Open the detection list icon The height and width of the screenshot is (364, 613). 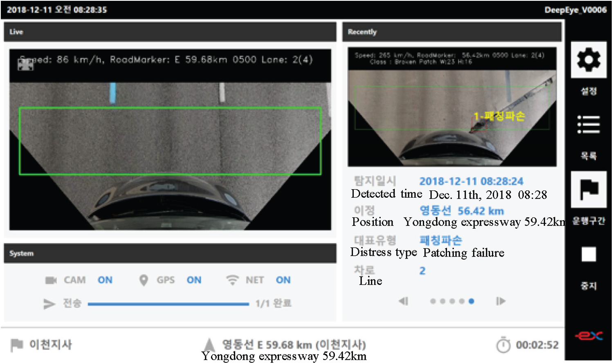point(588,125)
